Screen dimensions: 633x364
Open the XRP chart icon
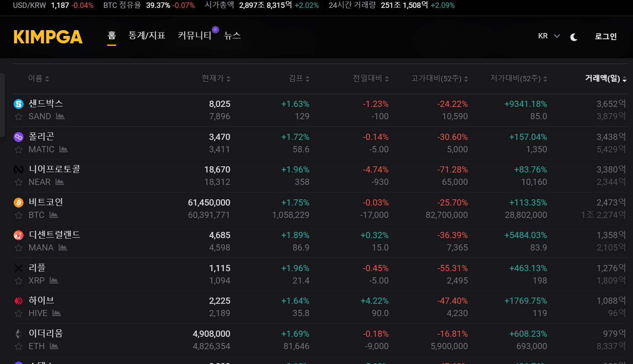point(54,280)
